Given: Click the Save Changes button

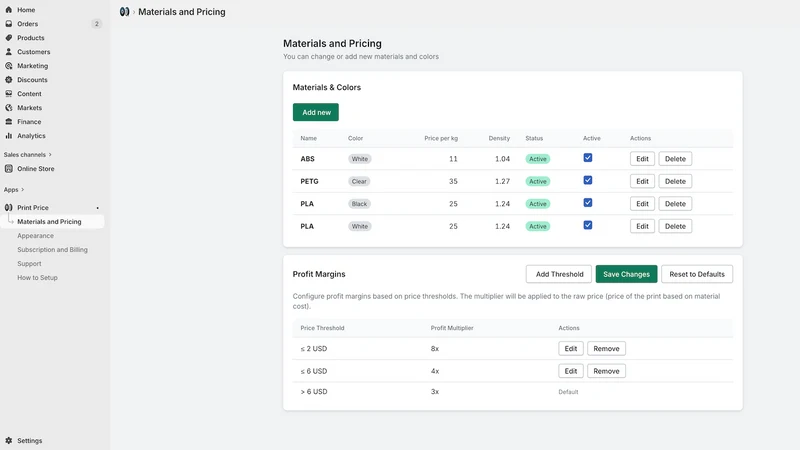Looking at the screenshot, I should [x=627, y=274].
